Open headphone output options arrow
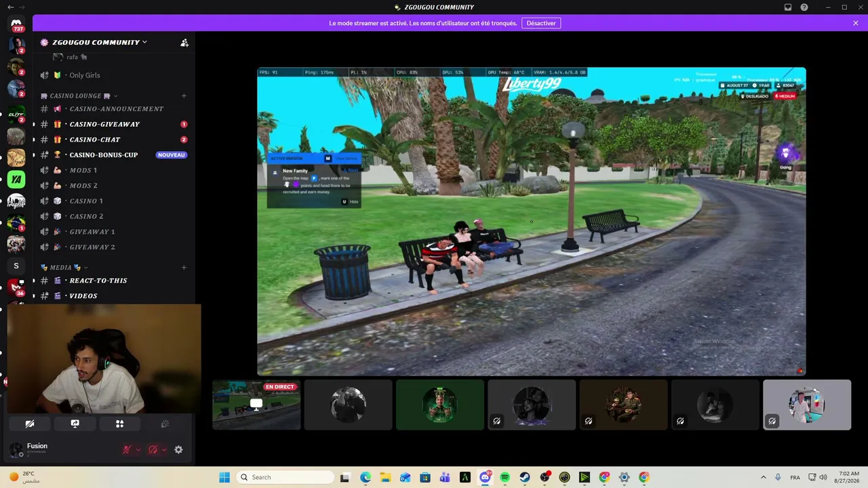 click(x=164, y=449)
